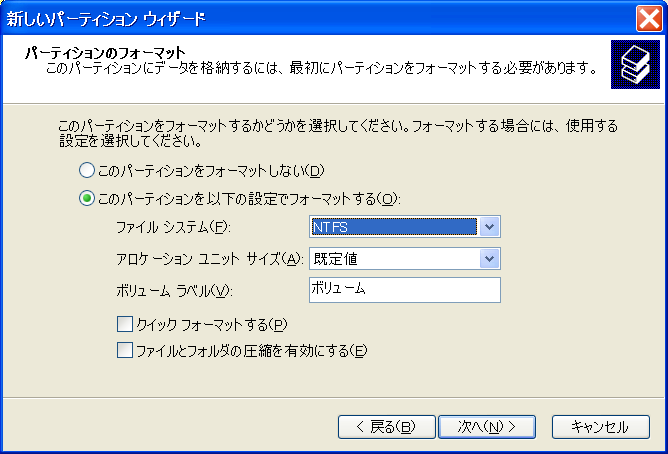Click the ファイル システム(F) label

tap(173, 227)
